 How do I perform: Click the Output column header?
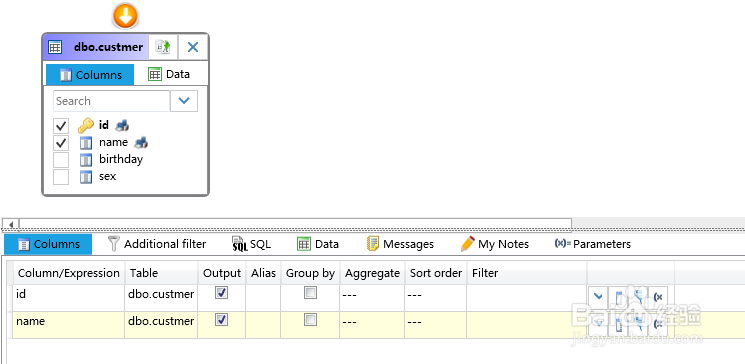[222, 273]
